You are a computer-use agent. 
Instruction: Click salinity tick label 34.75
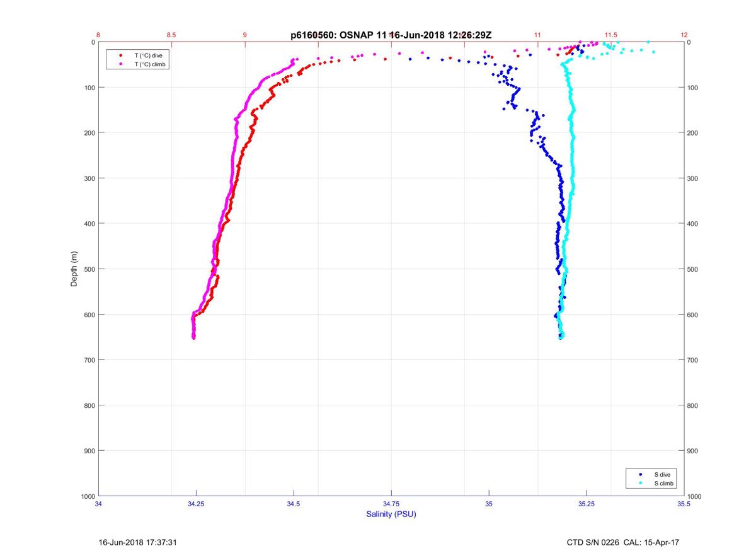tap(391, 503)
